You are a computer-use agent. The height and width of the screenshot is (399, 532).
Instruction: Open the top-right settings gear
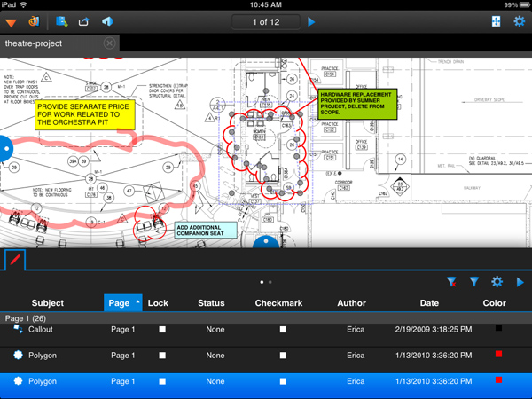[518, 21]
